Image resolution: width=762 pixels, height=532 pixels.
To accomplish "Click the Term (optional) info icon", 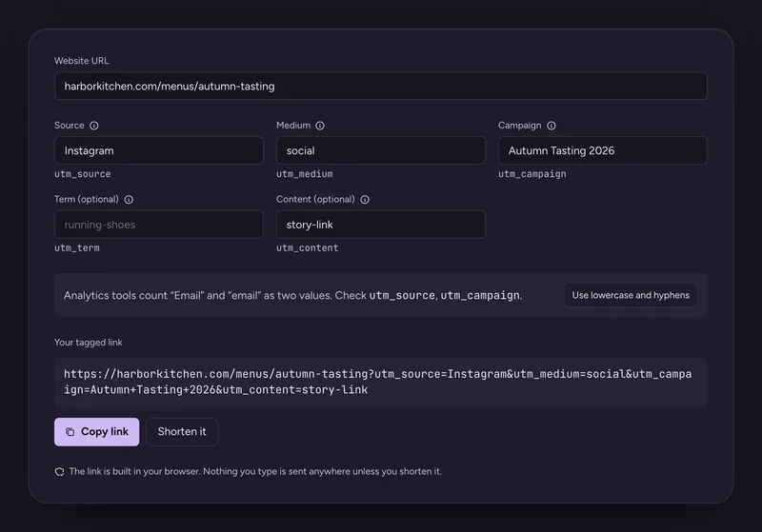I will [x=129, y=200].
